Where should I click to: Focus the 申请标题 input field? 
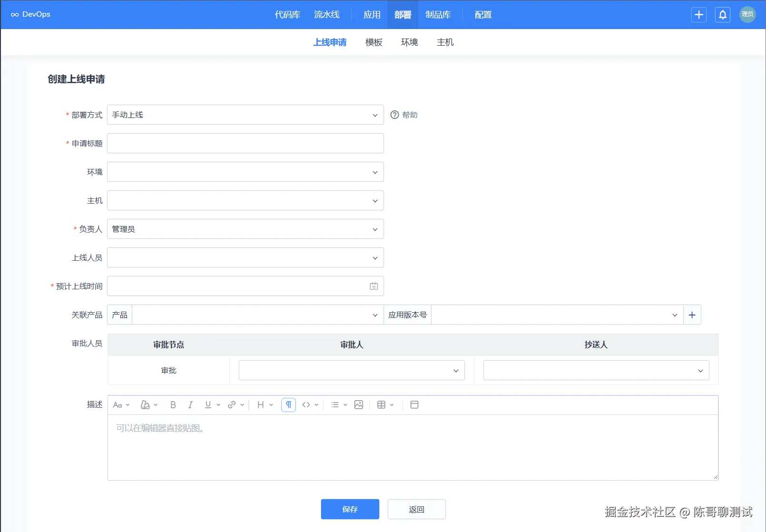point(246,143)
